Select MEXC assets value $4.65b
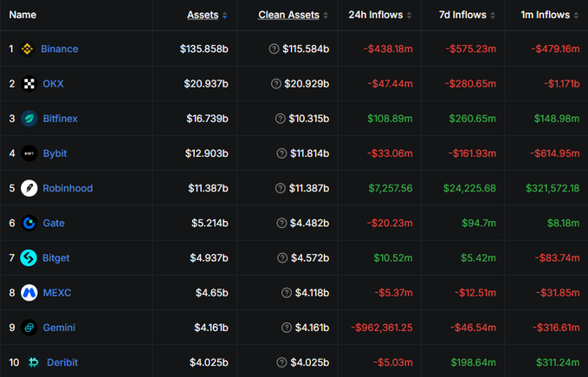The width and height of the screenshot is (588, 377). (x=212, y=293)
